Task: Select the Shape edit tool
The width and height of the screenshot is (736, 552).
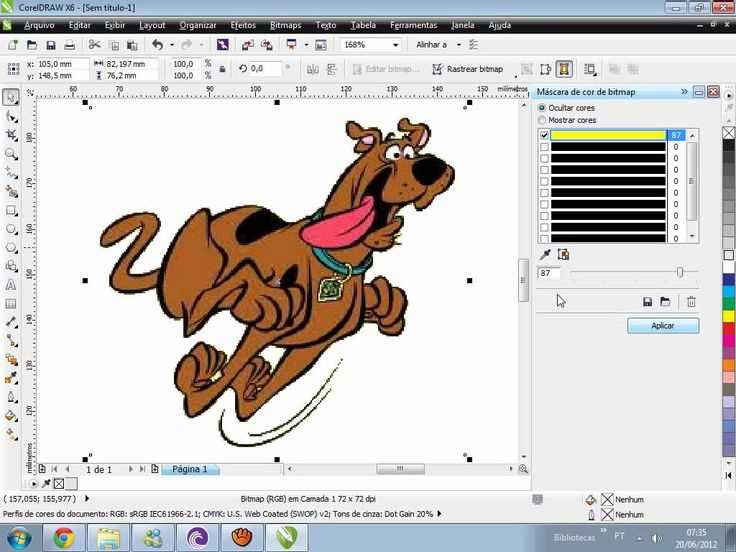Action: (x=11, y=117)
